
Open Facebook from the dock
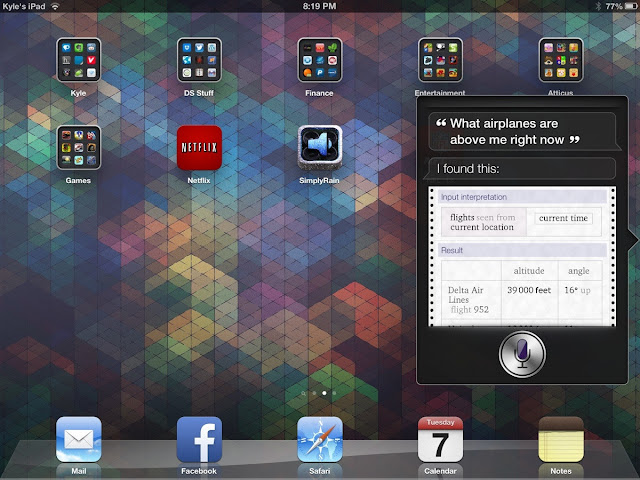coord(199,439)
